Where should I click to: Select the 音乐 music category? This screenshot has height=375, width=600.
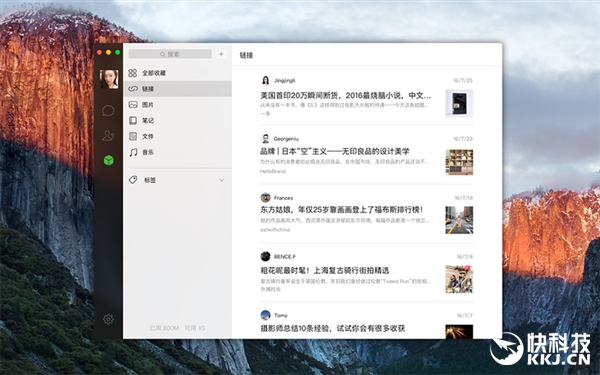click(x=178, y=152)
